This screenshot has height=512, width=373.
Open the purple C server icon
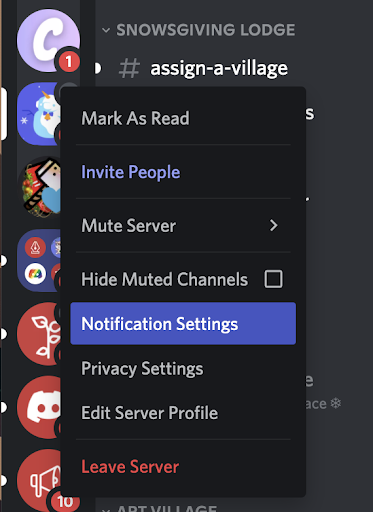pos(48,40)
